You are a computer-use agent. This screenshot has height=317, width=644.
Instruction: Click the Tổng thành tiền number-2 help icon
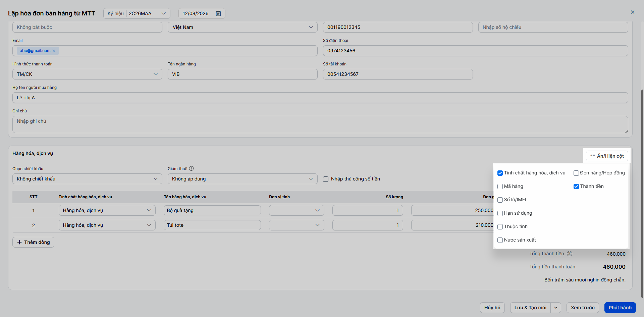[x=570, y=254]
